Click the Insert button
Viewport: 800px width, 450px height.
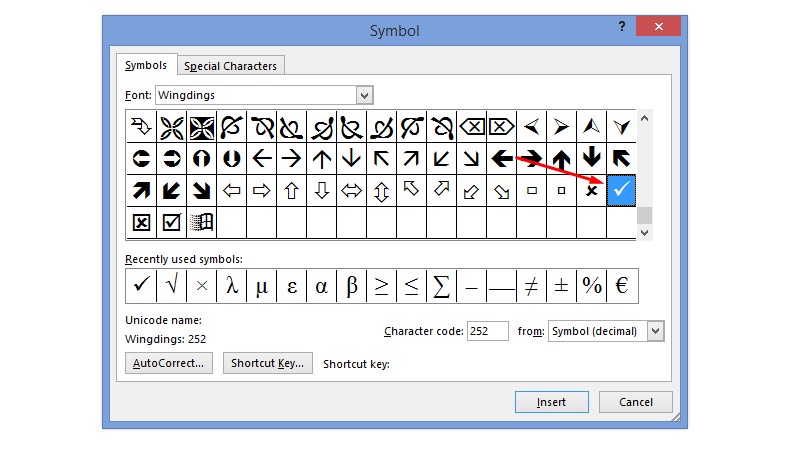(552, 402)
